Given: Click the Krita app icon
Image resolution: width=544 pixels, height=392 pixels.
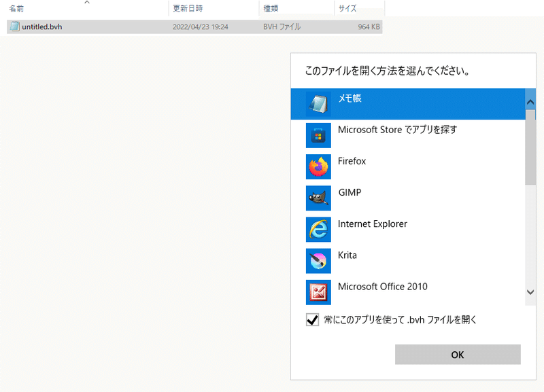Looking at the screenshot, I should tap(318, 261).
